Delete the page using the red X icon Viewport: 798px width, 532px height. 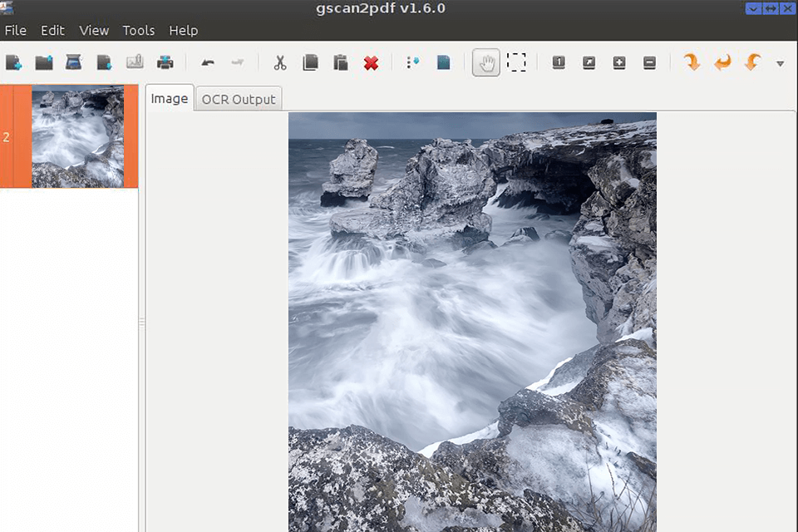371,62
